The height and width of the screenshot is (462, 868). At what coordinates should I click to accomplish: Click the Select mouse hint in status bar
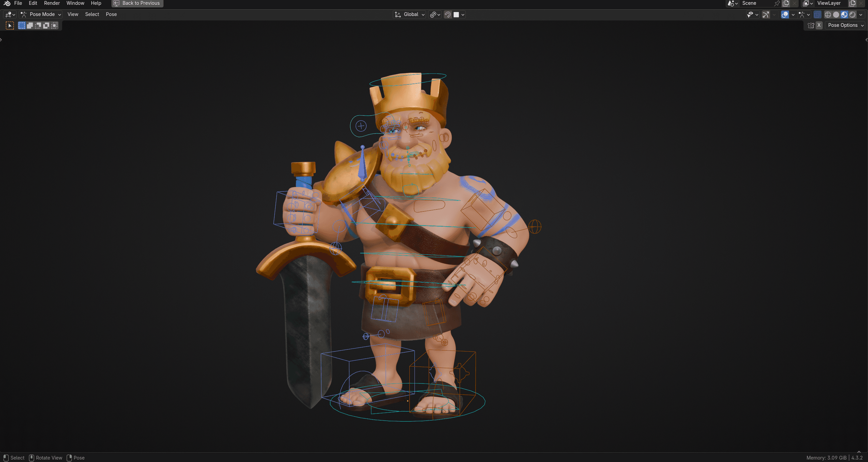pyautogui.click(x=14, y=458)
